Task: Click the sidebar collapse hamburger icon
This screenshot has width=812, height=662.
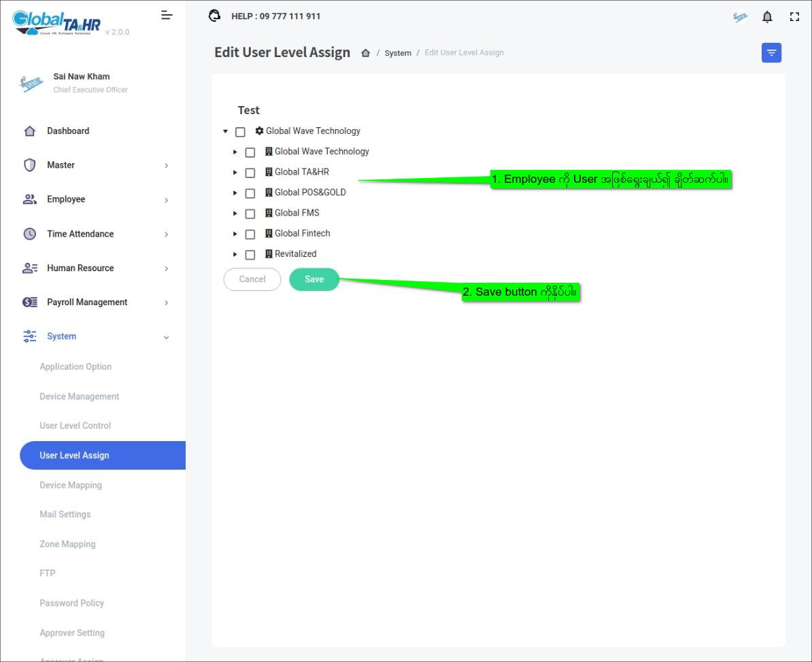Action: (167, 15)
